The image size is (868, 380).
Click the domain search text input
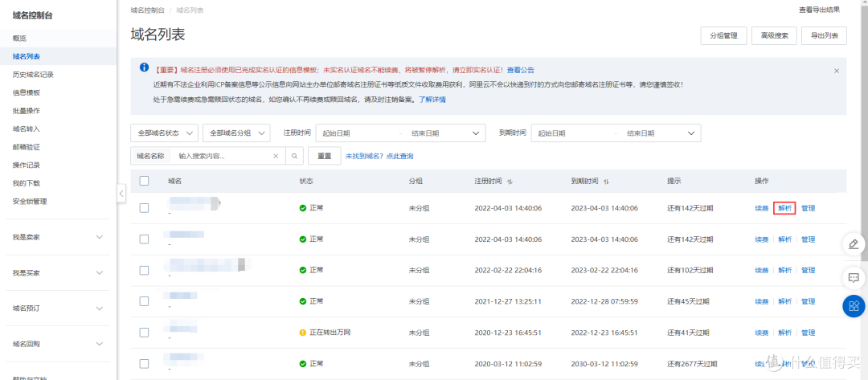click(223, 156)
